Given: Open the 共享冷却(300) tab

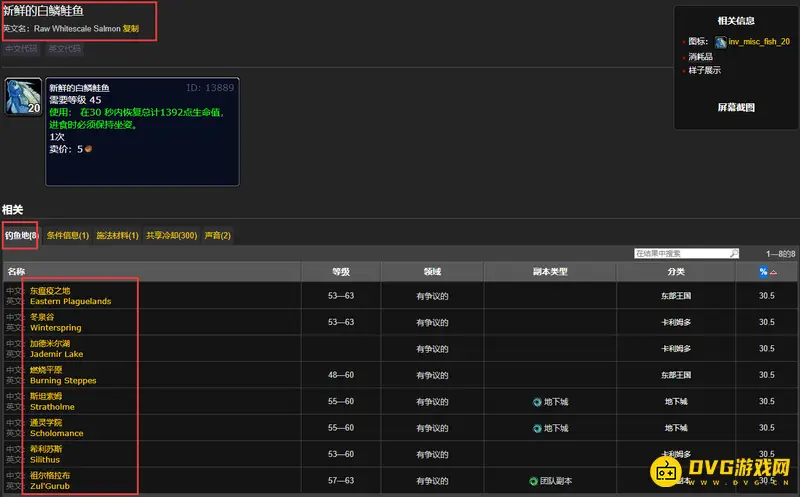Looking at the screenshot, I should [x=171, y=235].
